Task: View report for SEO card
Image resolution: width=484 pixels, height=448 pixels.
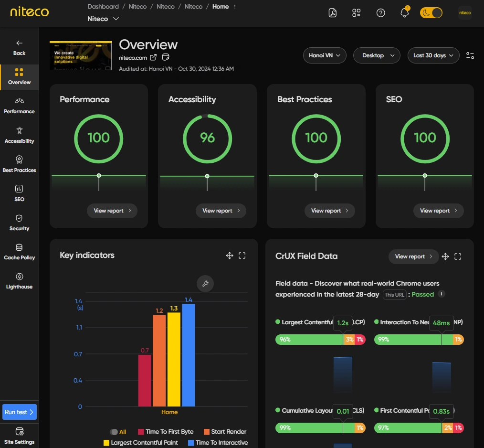Action: (x=438, y=211)
